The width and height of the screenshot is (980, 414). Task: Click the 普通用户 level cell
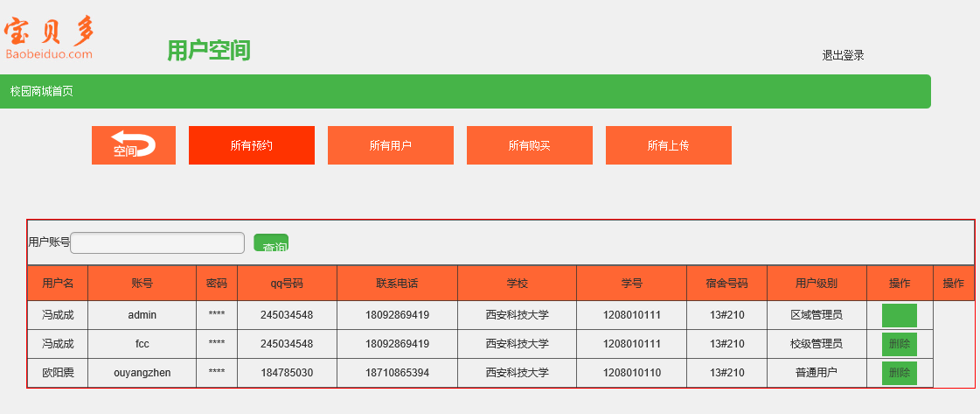(x=817, y=373)
